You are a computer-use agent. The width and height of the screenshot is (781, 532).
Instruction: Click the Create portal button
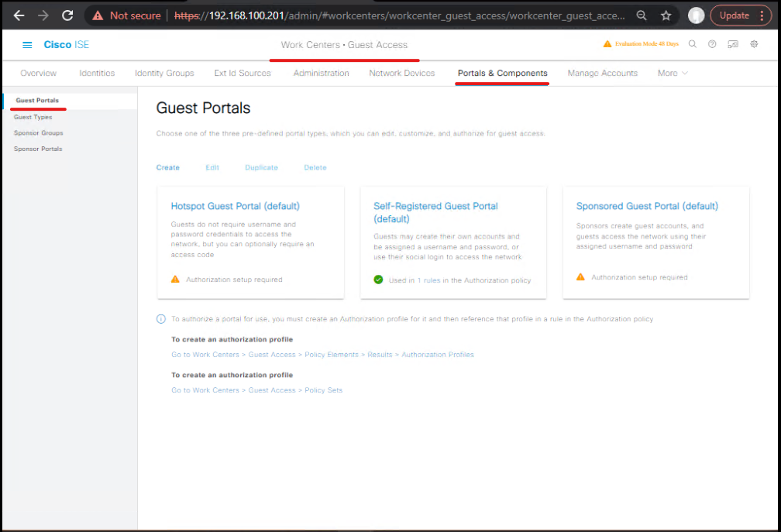168,168
